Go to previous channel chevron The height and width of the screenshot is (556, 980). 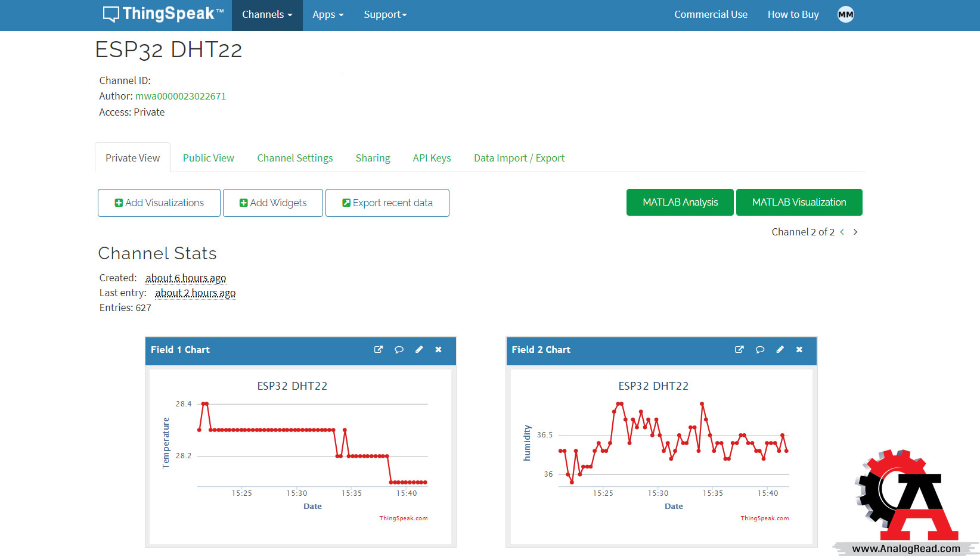tap(842, 232)
